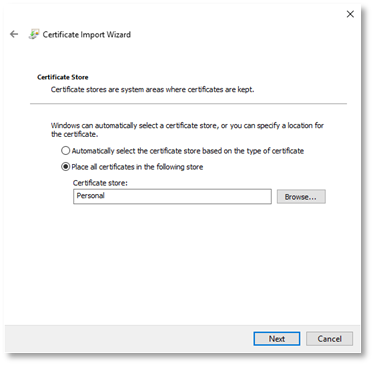Choose the Place all certificates in following store radio
The image size is (373, 365).
(66, 167)
